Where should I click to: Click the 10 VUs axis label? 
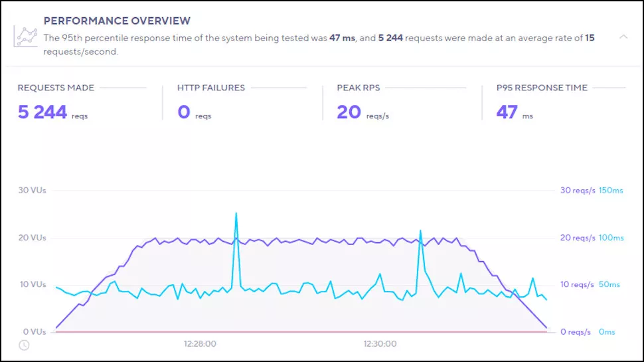[33, 284]
